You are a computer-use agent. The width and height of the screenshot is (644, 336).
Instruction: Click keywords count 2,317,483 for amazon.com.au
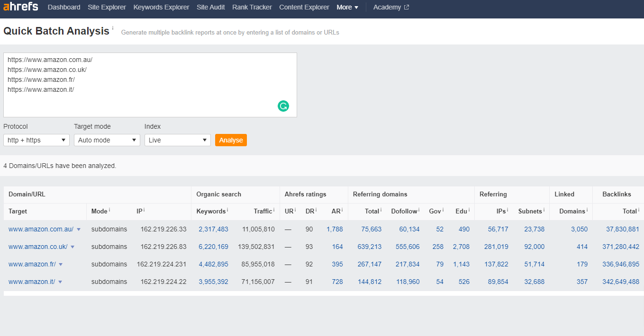(213, 229)
